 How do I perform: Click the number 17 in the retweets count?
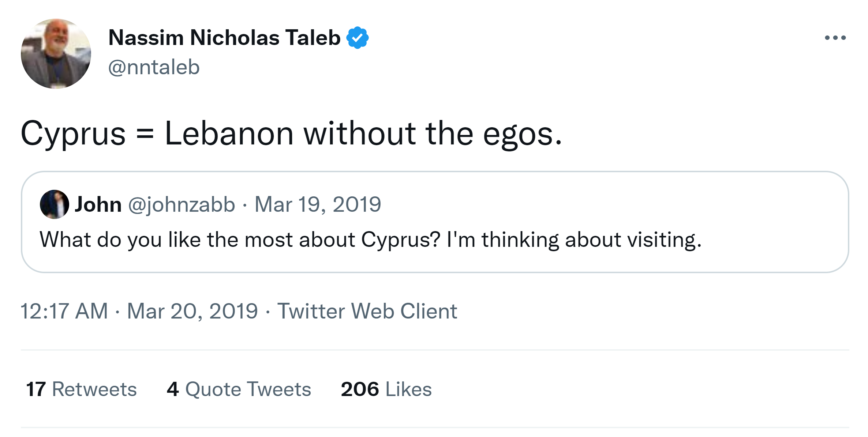click(36, 389)
